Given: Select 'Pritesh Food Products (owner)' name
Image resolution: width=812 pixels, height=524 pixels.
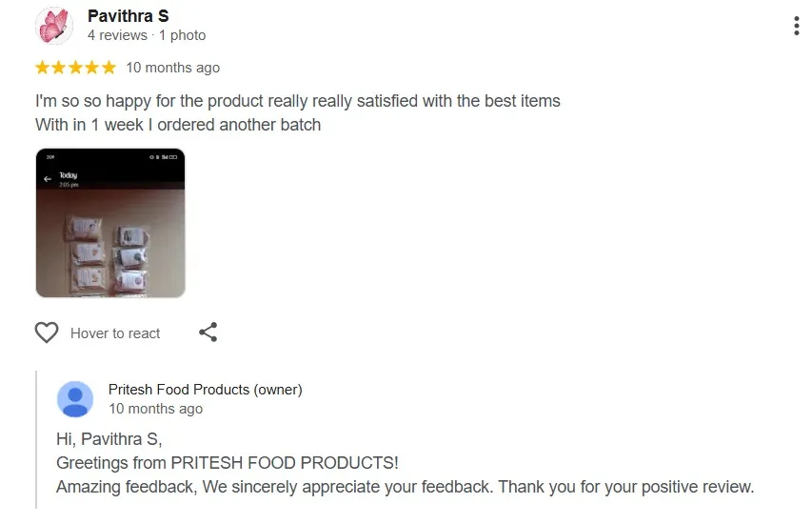Looking at the screenshot, I should point(205,390).
